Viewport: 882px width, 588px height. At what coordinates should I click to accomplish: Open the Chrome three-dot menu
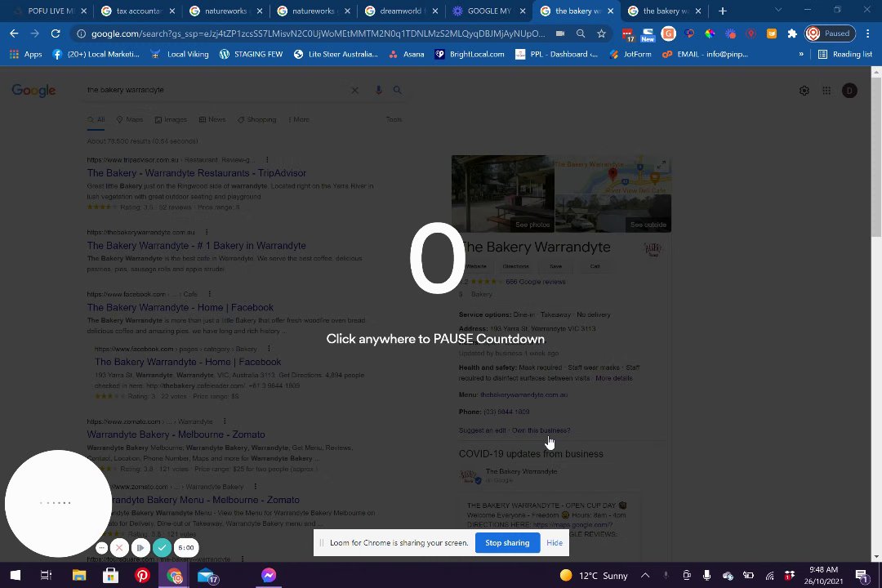pyautogui.click(x=868, y=33)
